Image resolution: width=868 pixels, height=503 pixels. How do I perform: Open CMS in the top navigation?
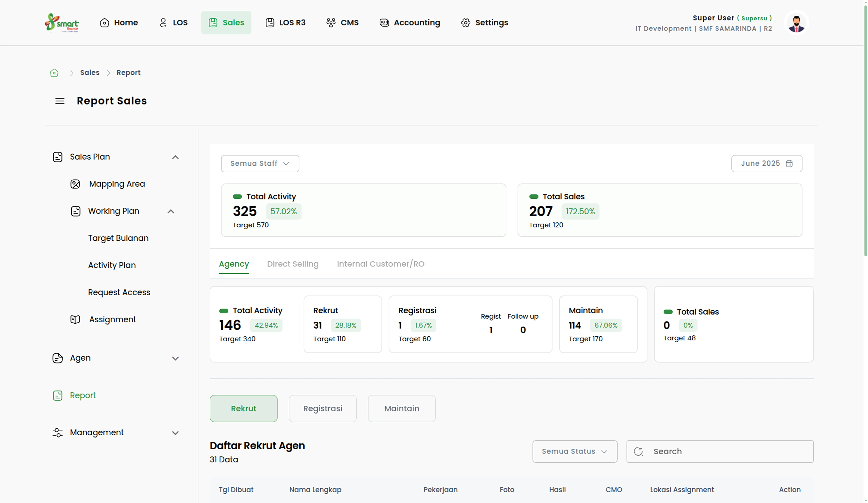coord(342,23)
